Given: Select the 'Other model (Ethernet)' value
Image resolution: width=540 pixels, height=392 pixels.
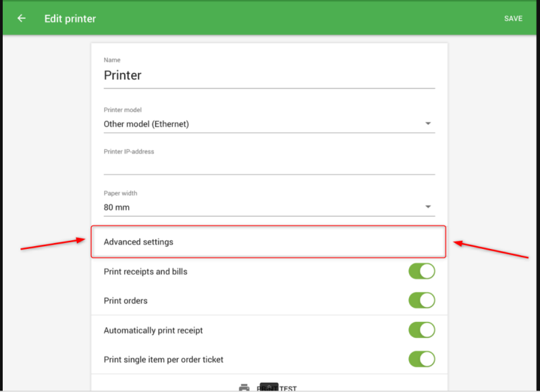Looking at the screenshot, I should pos(146,124).
